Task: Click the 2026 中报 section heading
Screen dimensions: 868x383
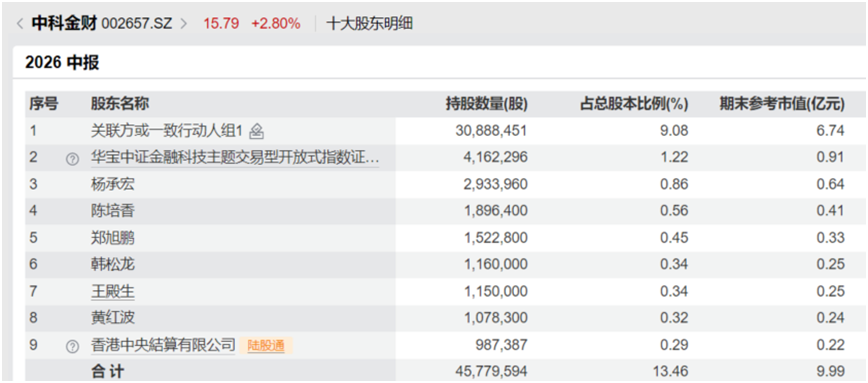Action: pyautogui.click(x=62, y=63)
